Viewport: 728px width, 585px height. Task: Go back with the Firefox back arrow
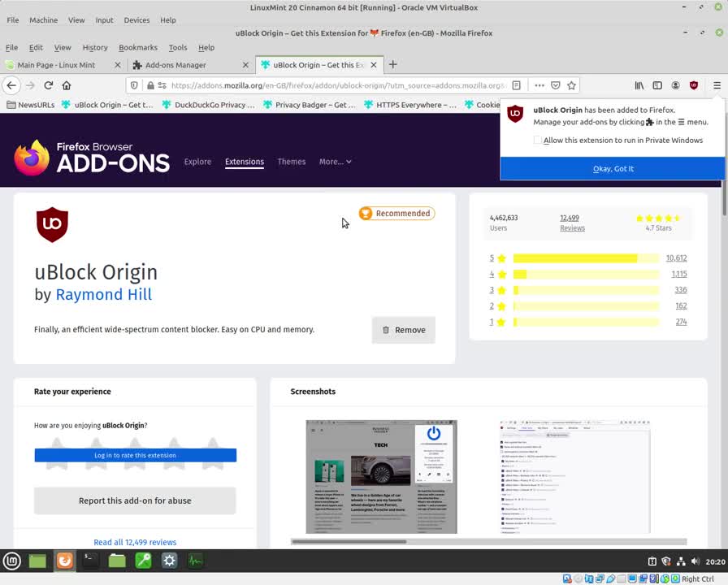[x=11, y=85]
